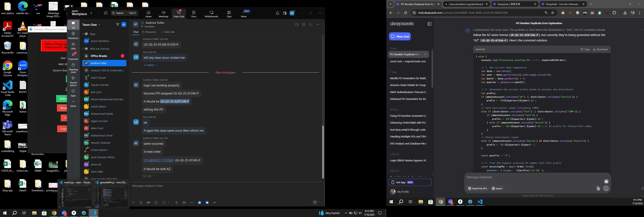Start a video call with Andrew Fuller
Viewport: 644px width, 217px height.
click(x=296, y=25)
